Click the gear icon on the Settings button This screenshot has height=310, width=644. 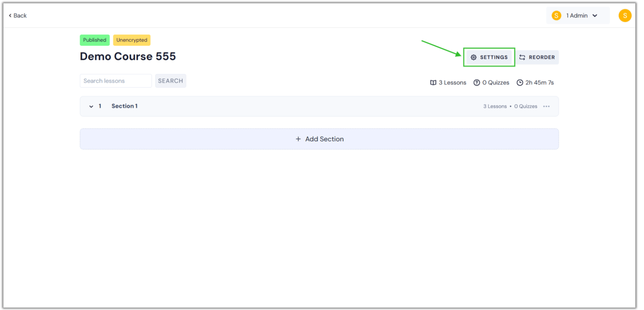(x=473, y=57)
